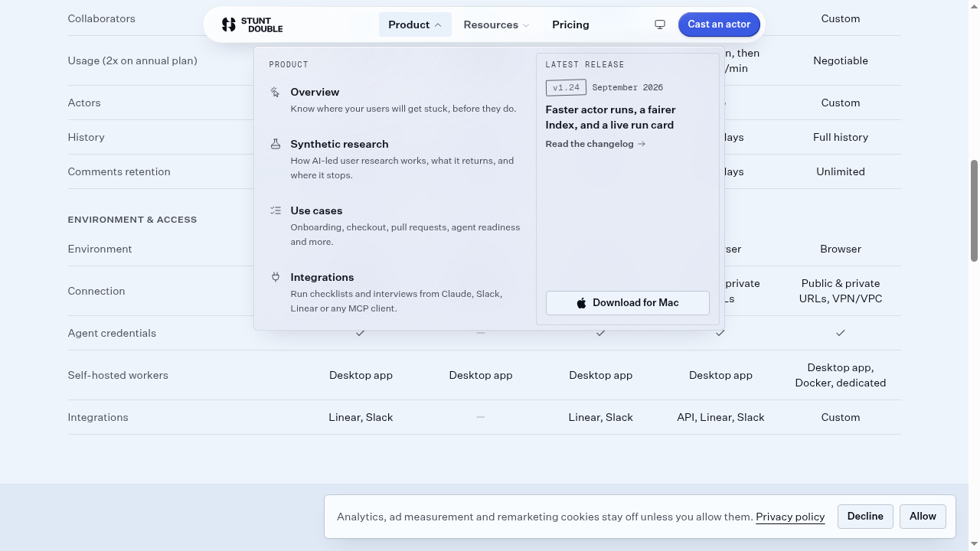This screenshot has width=980, height=551.
Task: Click the 'Unlimited' comments retention cell
Action: point(841,171)
